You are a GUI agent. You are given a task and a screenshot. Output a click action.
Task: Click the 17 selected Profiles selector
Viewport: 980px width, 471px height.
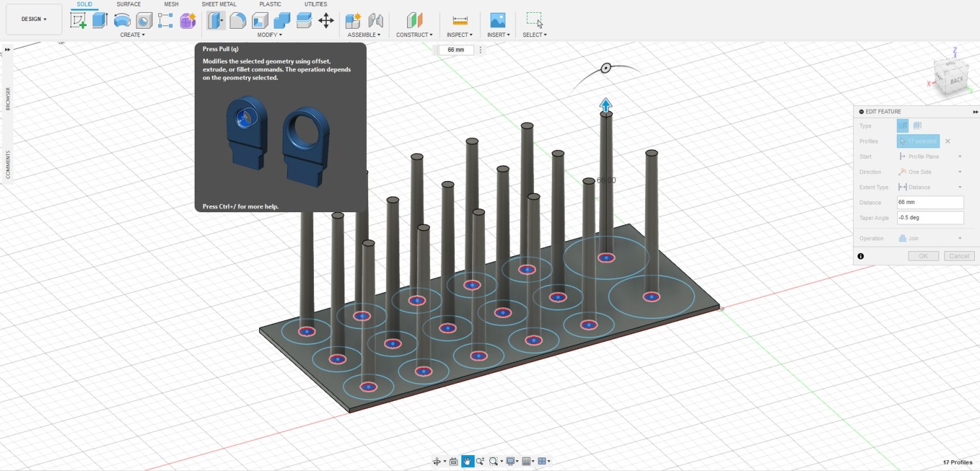tap(918, 141)
